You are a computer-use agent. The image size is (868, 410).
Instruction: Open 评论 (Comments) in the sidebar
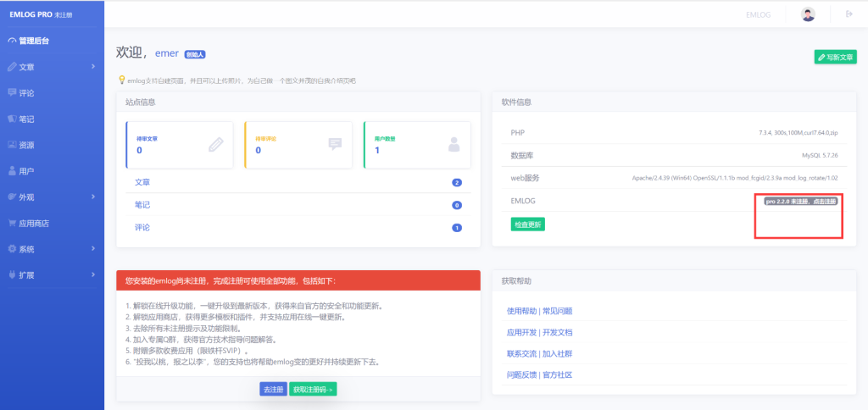26,92
